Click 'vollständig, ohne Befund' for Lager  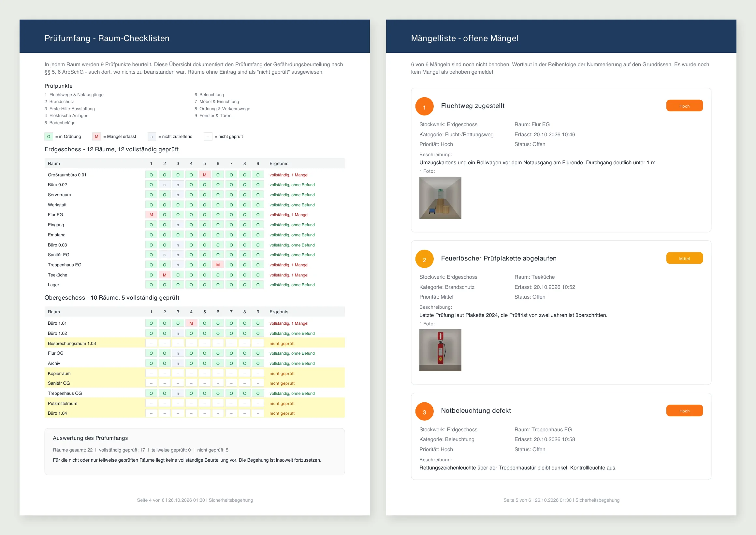click(x=292, y=285)
